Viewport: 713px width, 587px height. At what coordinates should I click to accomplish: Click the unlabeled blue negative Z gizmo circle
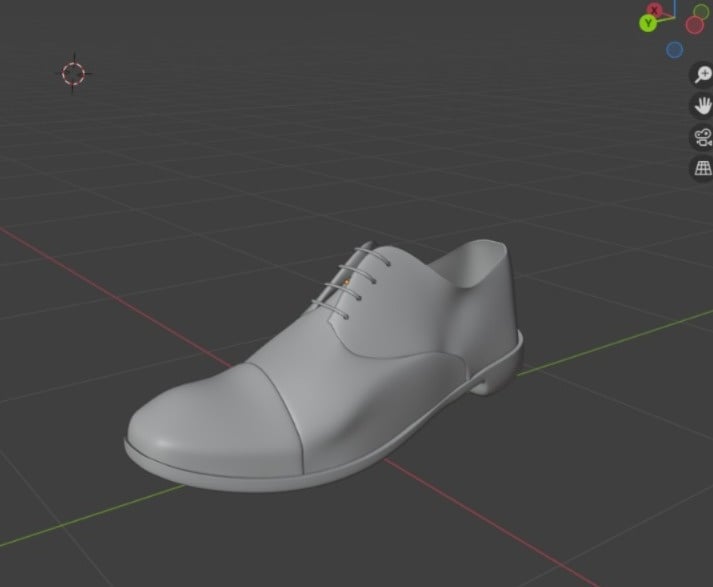click(674, 50)
